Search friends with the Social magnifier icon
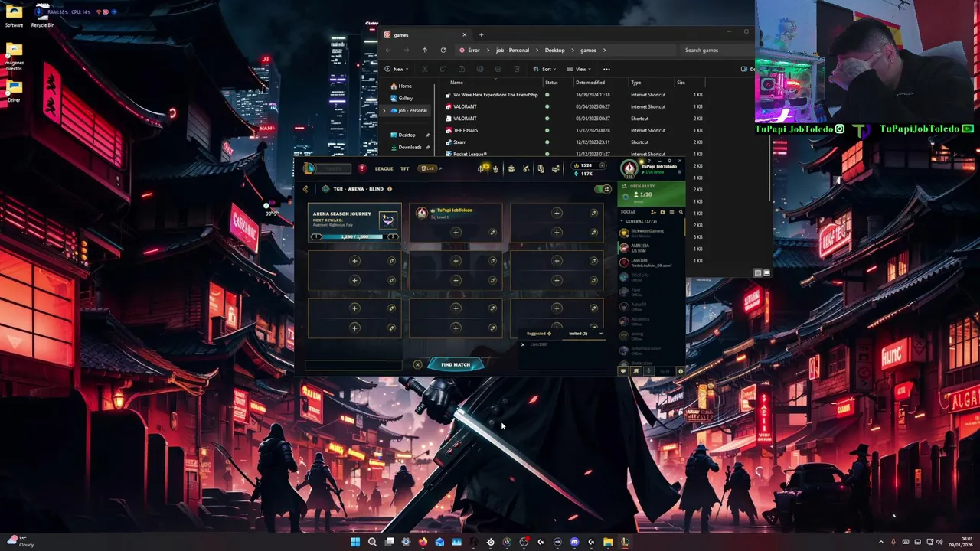 coord(681,212)
